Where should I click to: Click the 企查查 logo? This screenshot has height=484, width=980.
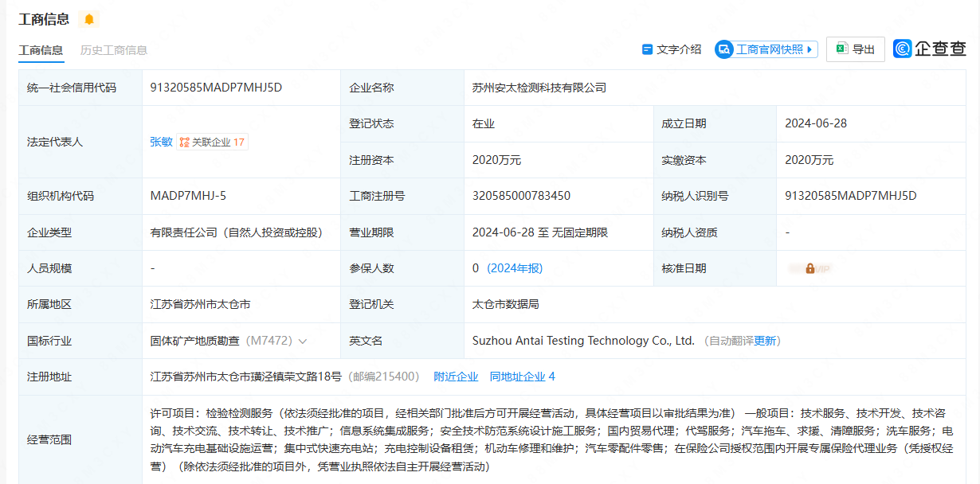click(x=930, y=49)
